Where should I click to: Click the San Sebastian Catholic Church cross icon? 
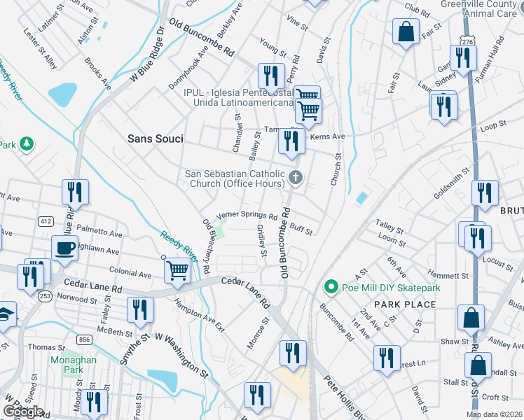click(x=296, y=177)
